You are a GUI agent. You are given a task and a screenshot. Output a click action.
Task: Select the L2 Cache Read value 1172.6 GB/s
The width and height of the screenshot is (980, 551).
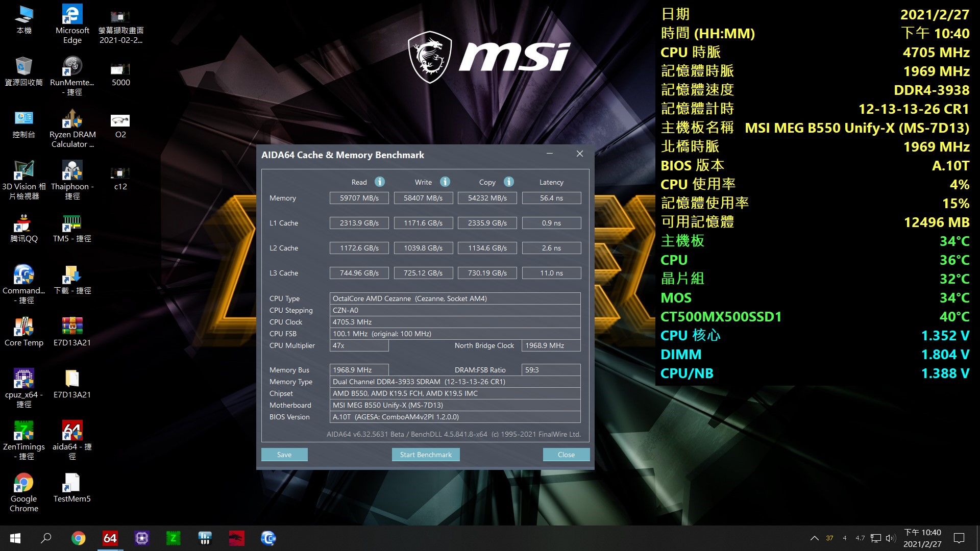tap(359, 248)
